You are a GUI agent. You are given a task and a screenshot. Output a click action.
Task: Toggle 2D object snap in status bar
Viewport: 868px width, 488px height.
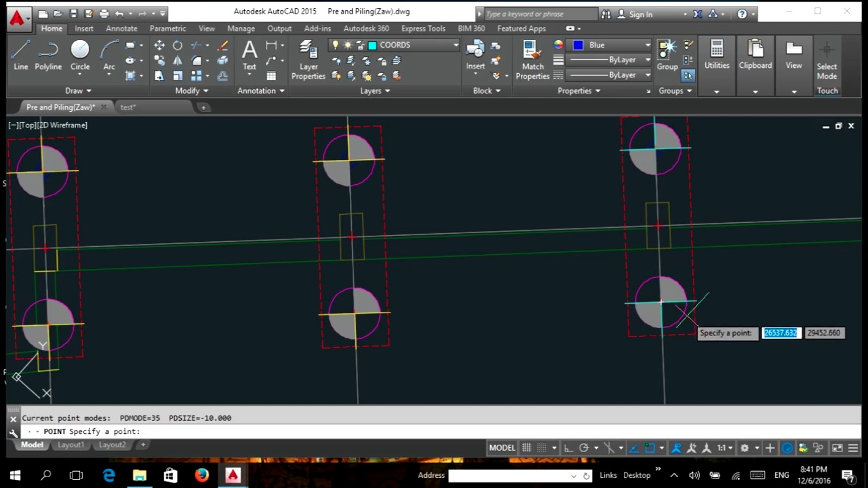pos(650,448)
